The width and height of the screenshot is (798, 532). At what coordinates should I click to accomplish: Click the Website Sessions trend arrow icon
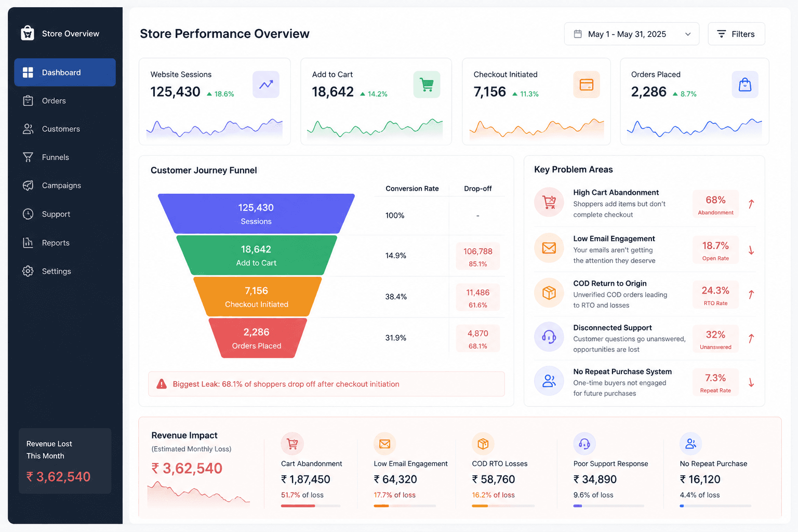pos(266,85)
